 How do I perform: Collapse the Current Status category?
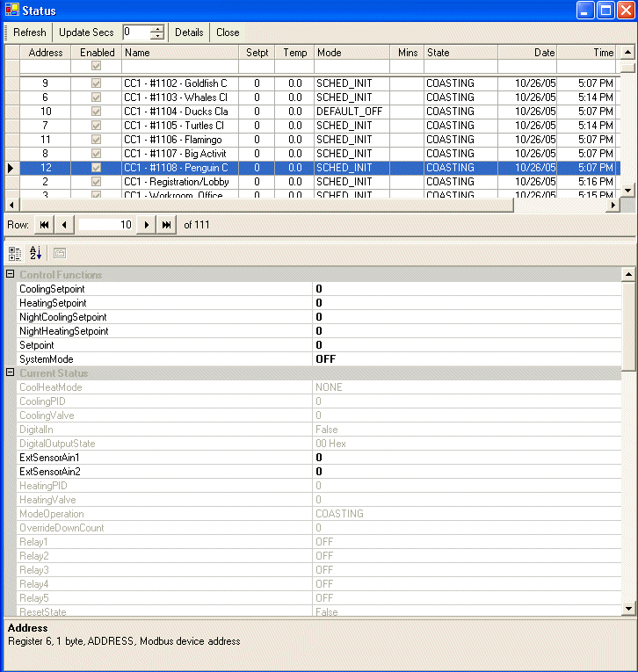pos(11,372)
